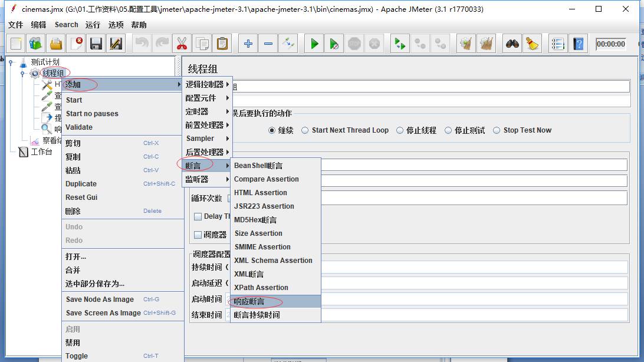644x362 pixels.
Task: Open the Search menu in menu bar
Action: tap(67, 25)
